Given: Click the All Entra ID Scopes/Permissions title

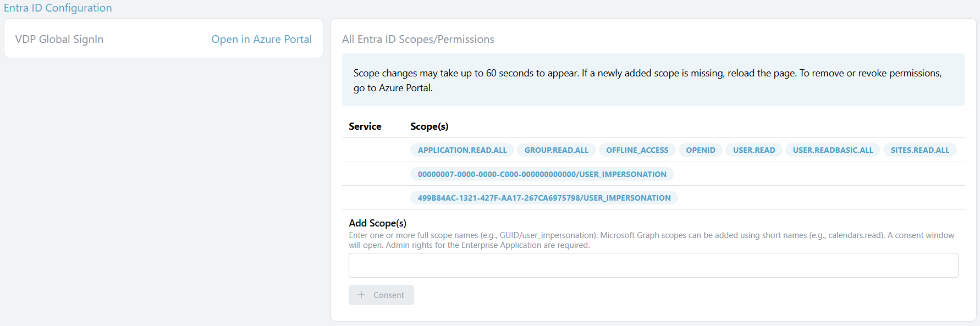Looking at the screenshot, I should click(x=418, y=39).
